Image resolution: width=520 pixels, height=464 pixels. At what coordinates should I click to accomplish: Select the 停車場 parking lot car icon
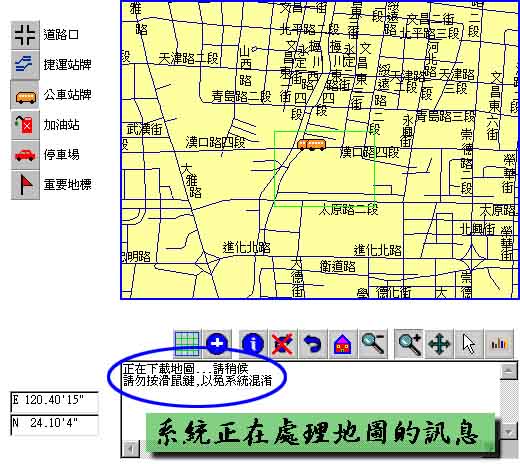click(x=25, y=155)
